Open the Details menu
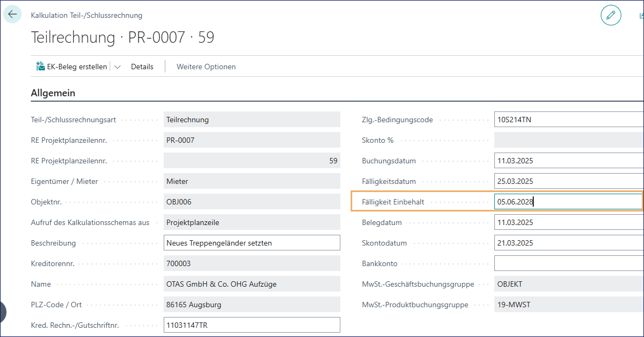This screenshot has width=644, height=337. (142, 67)
